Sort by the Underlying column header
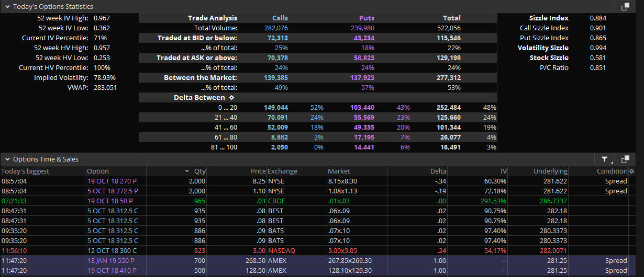The width and height of the screenshot is (644, 277). point(550,171)
